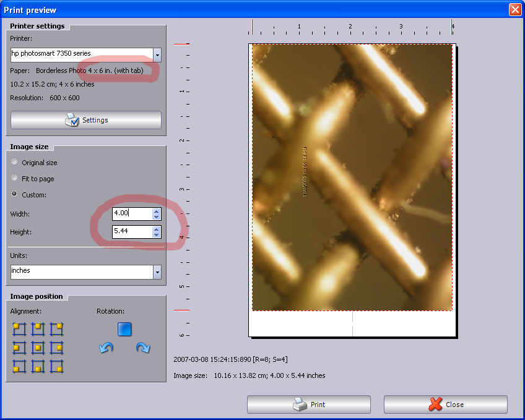Click the Print button
The width and height of the screenshot is (525, 420).
point(309,405)
